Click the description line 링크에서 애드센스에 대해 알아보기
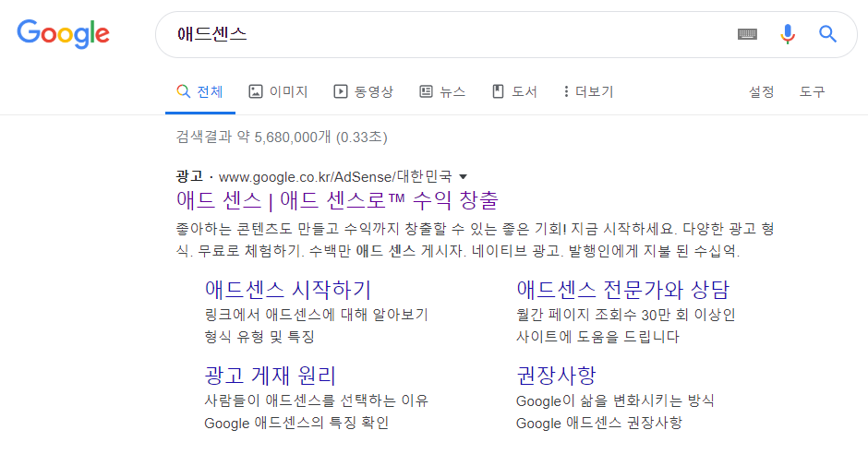Image resolution: width=868 pixels, height=466 pixels. 316,315
